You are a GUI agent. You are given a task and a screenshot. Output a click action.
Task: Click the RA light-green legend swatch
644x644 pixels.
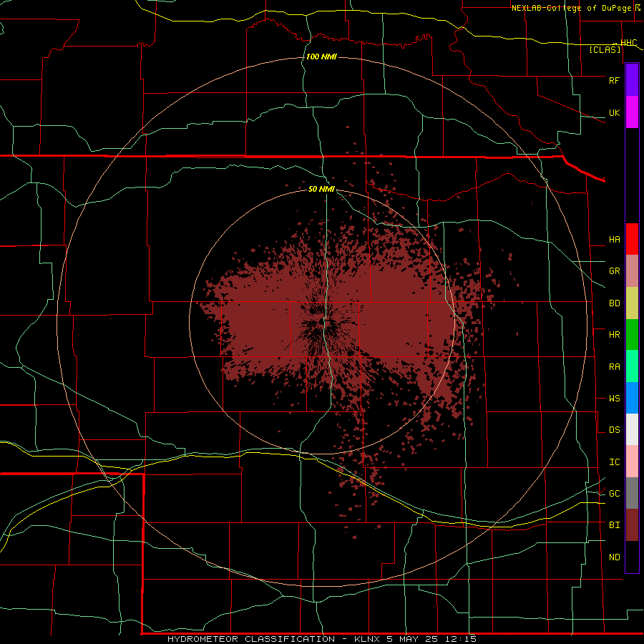[x=632, y=366]
